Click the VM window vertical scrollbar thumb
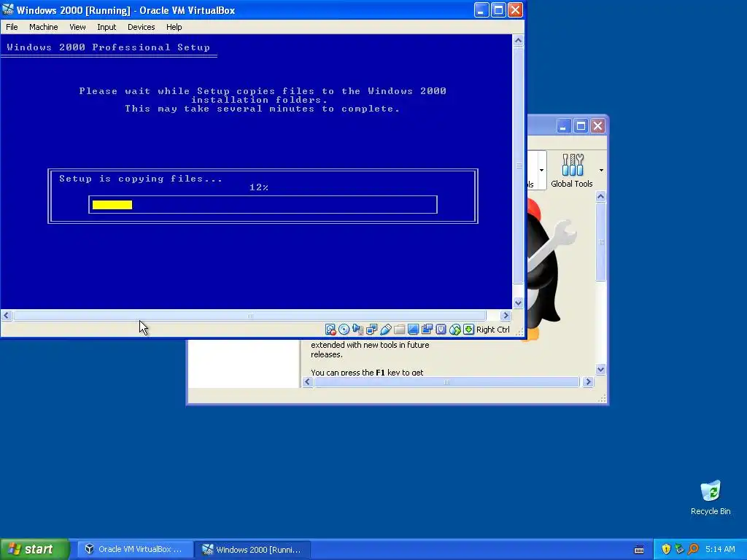The height and width of the screenshot is (560, 747). pos(519,166)
